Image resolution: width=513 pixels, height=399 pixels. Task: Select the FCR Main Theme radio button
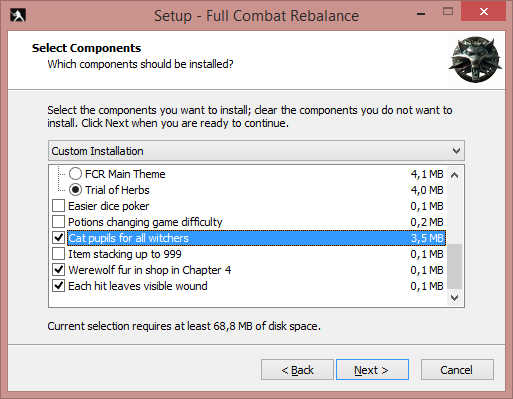click(75, 174)
